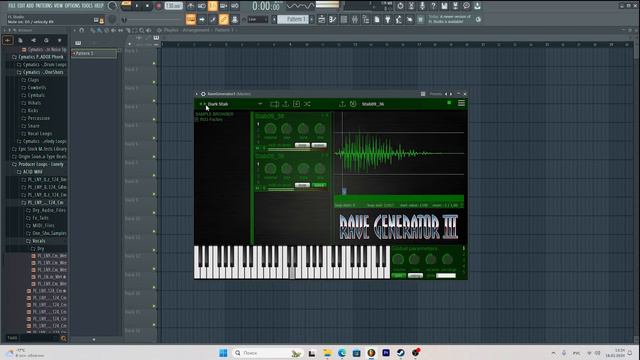Open Steam from the taskbar
The width and height of the screenshot is (640, 360).
[400, 353]
